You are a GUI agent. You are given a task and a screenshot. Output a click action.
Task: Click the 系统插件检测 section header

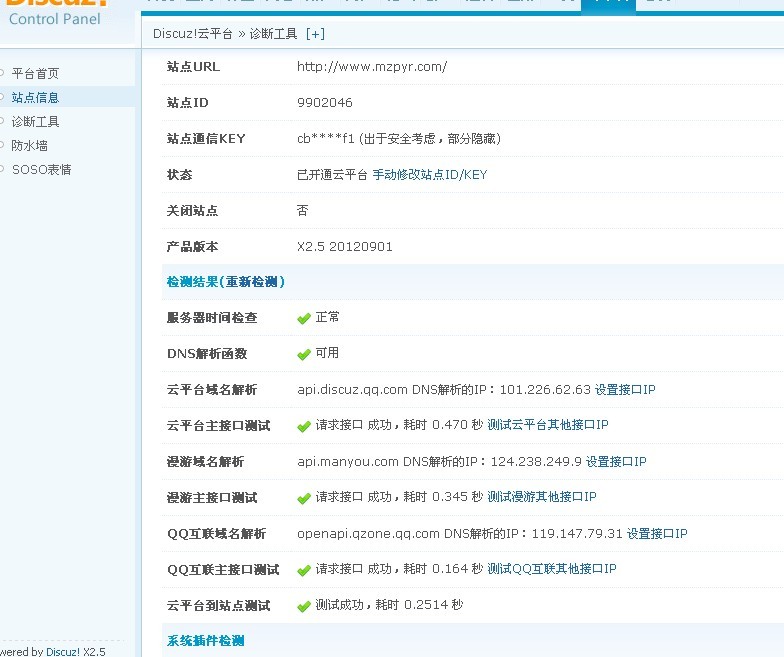(206, 640)
